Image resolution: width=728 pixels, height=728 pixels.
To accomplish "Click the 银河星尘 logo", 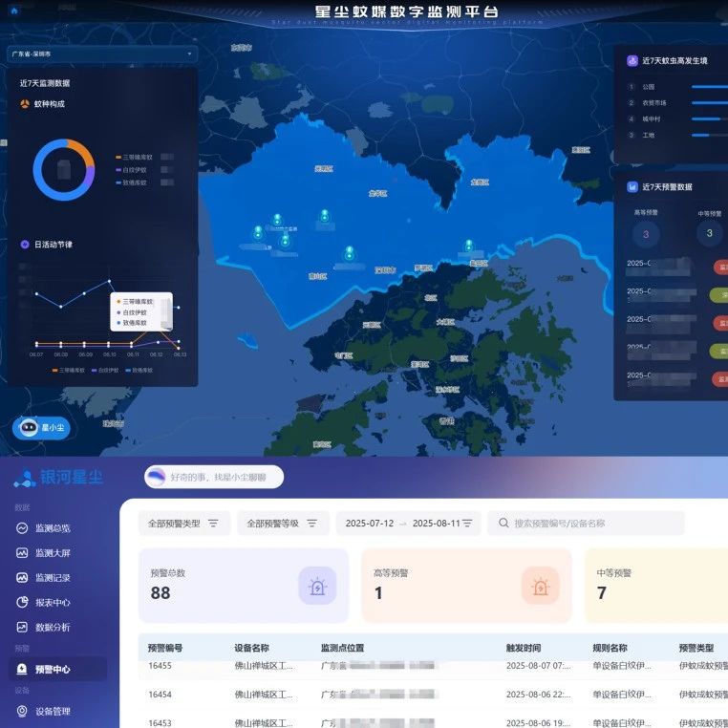I will click(58, 478).
